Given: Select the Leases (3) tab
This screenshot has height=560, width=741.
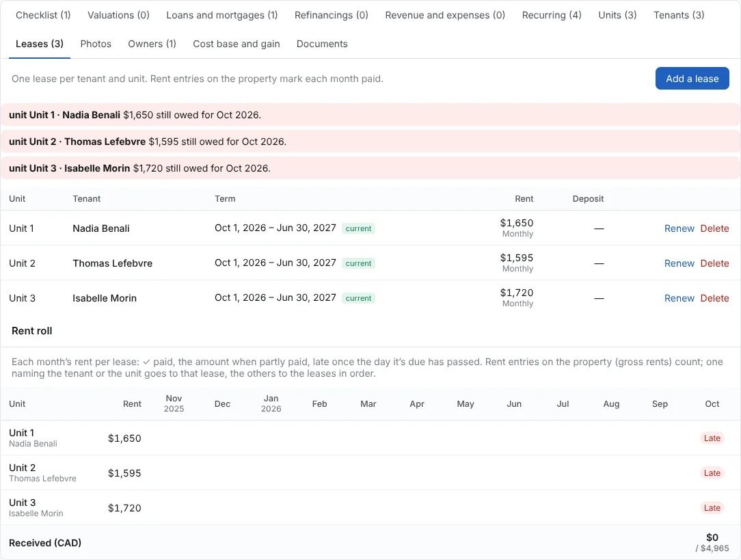Looking at the screenshot, I should pos(40,44).
